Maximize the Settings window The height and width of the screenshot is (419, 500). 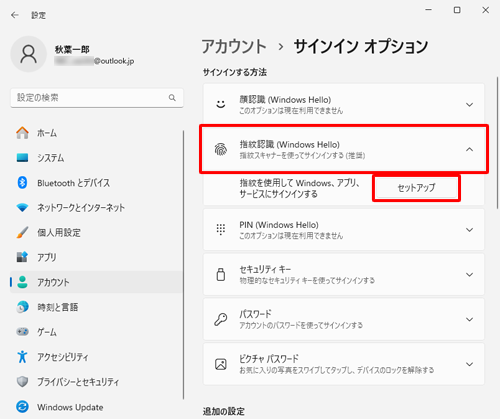pyautogui.click(x=457, y=10)
